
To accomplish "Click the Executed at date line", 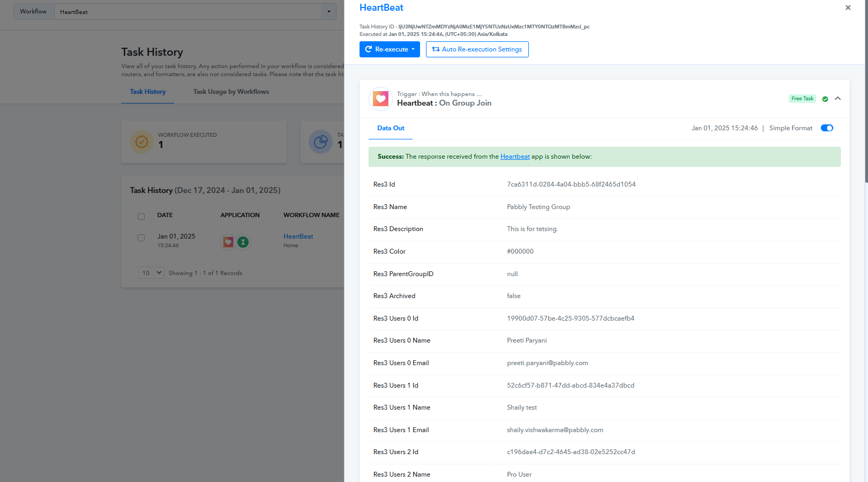I will [x=433, y=34].
